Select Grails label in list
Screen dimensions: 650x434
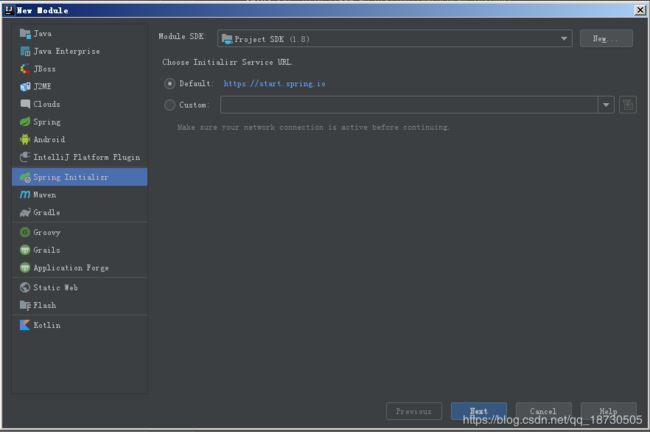[x=46, y=250]
